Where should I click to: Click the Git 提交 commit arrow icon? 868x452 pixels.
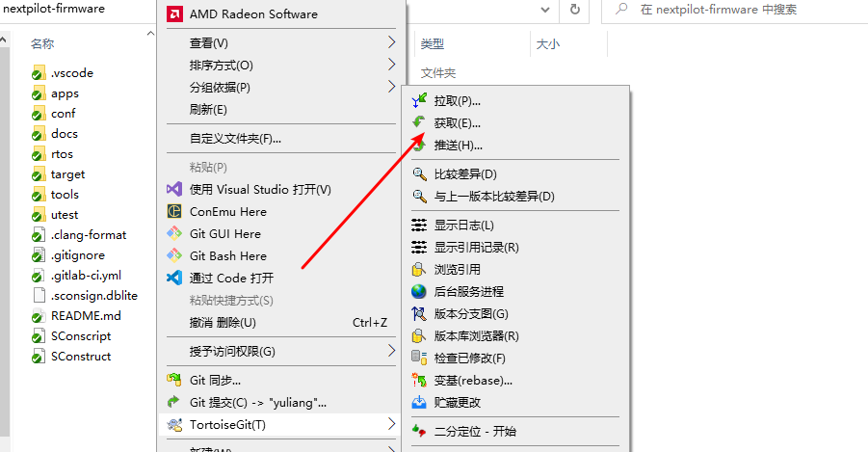tap(173, 402)
